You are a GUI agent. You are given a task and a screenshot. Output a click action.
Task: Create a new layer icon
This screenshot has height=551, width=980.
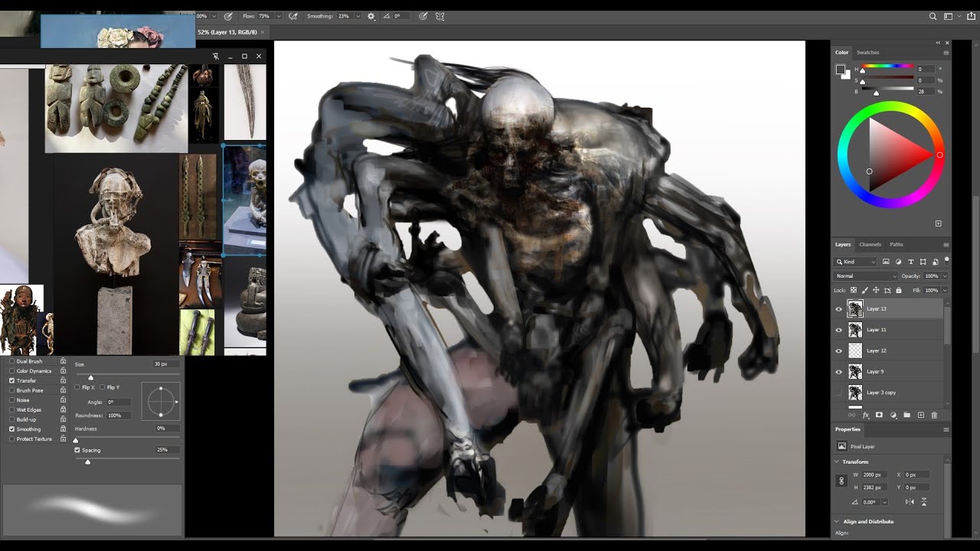pos(921,415)
